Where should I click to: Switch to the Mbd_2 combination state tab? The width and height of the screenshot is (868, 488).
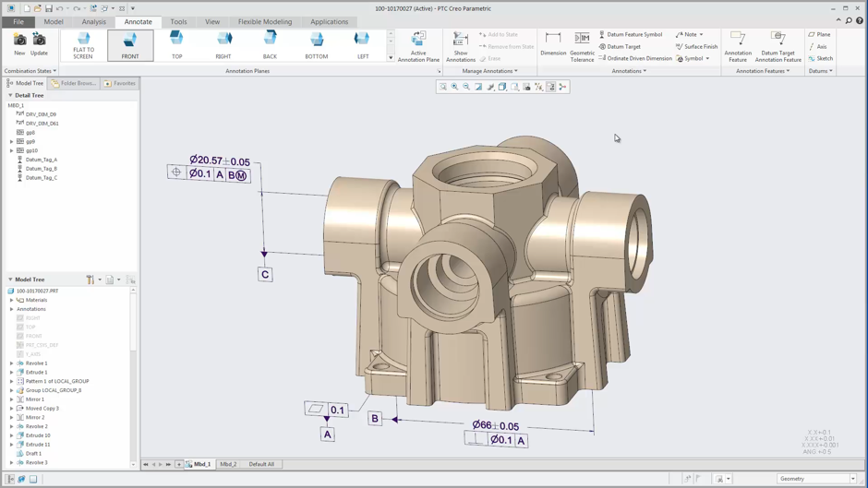point(228,464)
